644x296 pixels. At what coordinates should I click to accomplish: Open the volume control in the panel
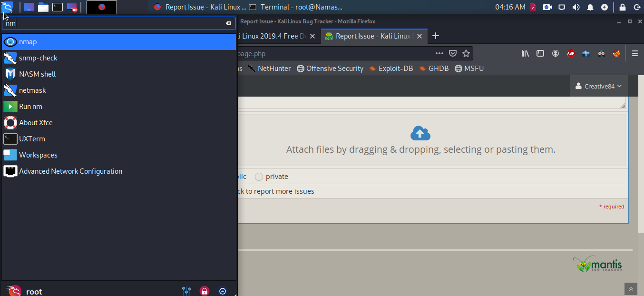(576, 7)
